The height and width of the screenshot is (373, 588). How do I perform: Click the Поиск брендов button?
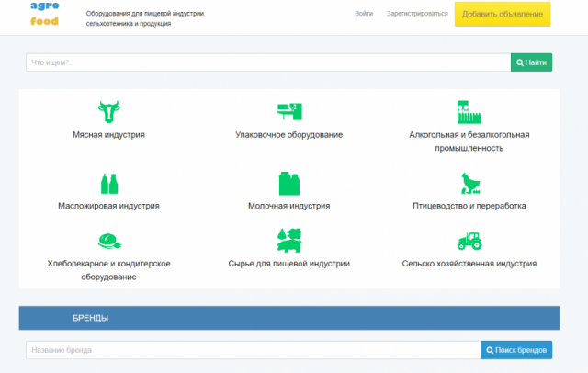tap(516, 350)
